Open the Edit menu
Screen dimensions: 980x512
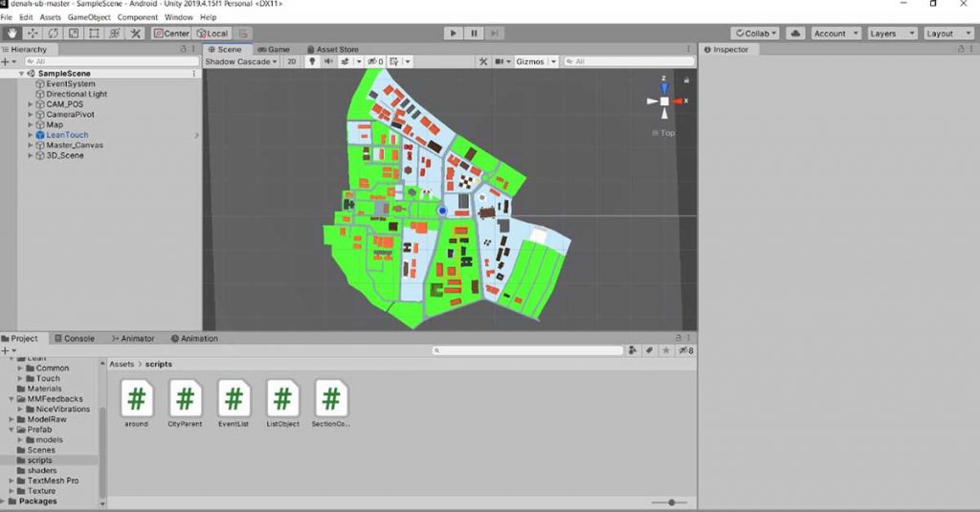coord(26,17)
